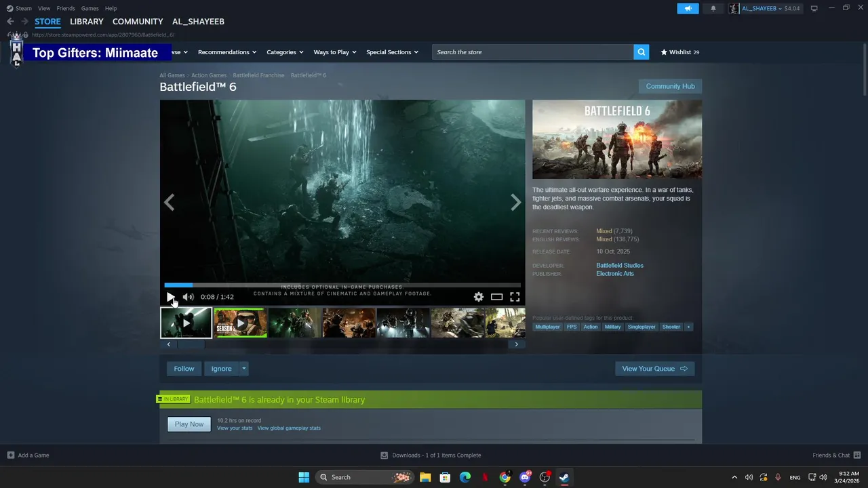Click the Downloads status icon
The image size is (868, 488).
384,455
